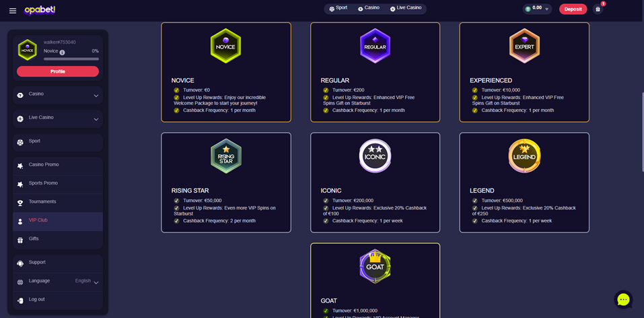The height and width of the screenshot is (318, 644).
Task: Click the Sport ball sidebar icon
Action: pyautogui.click(x=20, y=142)
